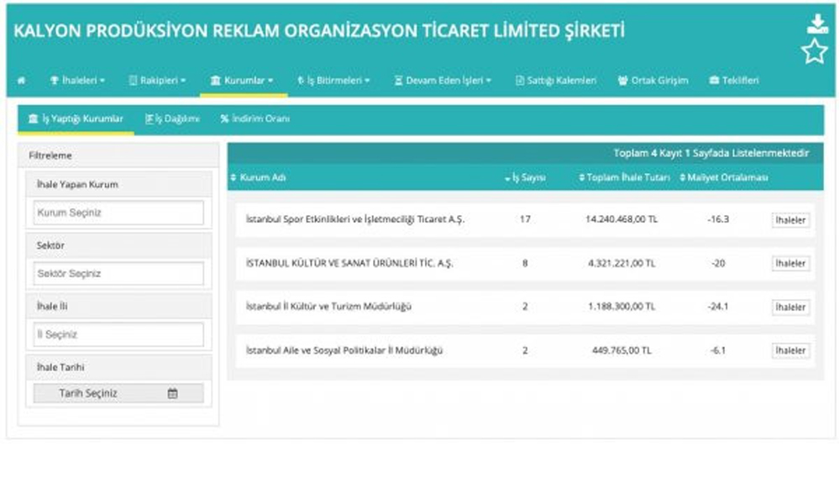Expand the İş Bitirmeleri dropdown

click(x=333, y=81)
